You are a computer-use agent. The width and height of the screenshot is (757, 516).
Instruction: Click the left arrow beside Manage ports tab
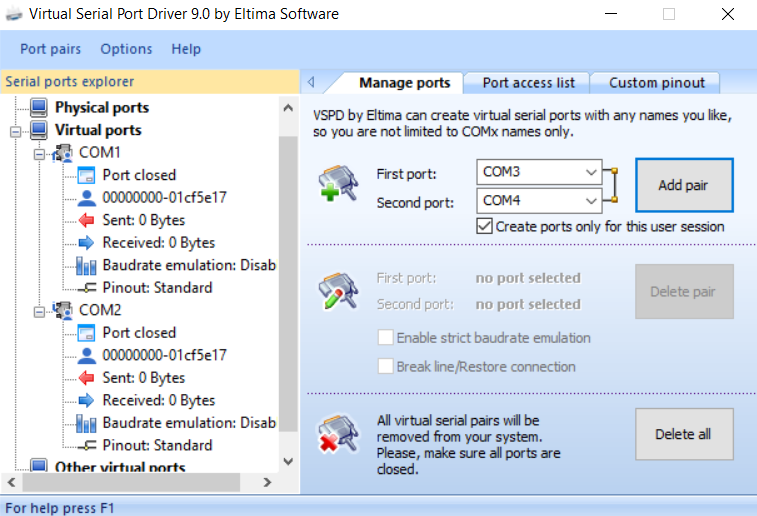(311, 83)
